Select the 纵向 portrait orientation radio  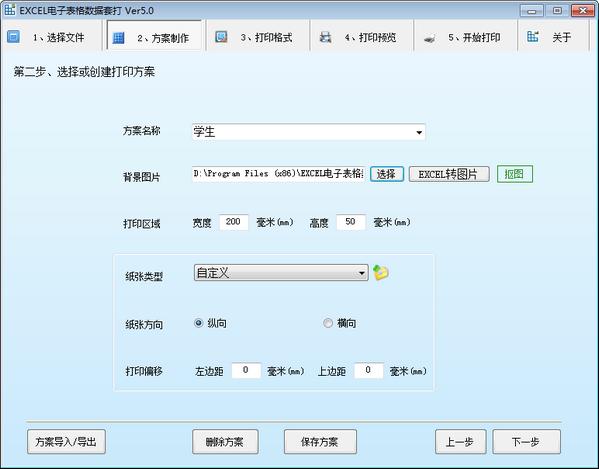pos(199,323)
